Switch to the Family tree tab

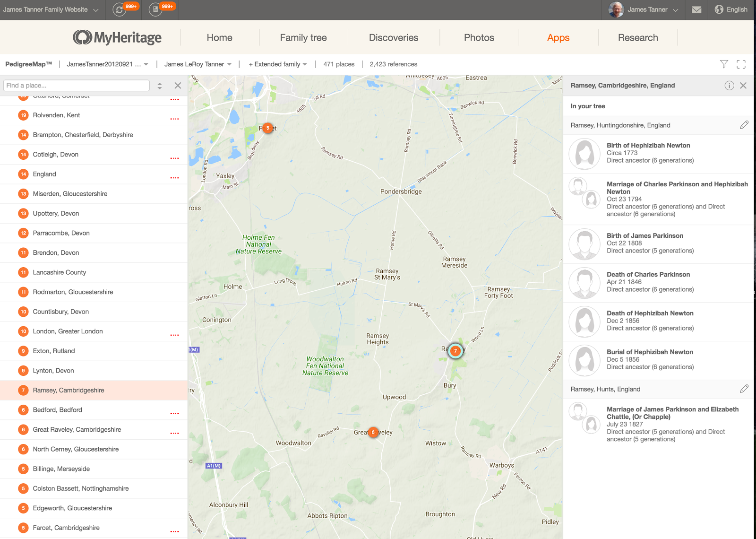click(303, 37)
